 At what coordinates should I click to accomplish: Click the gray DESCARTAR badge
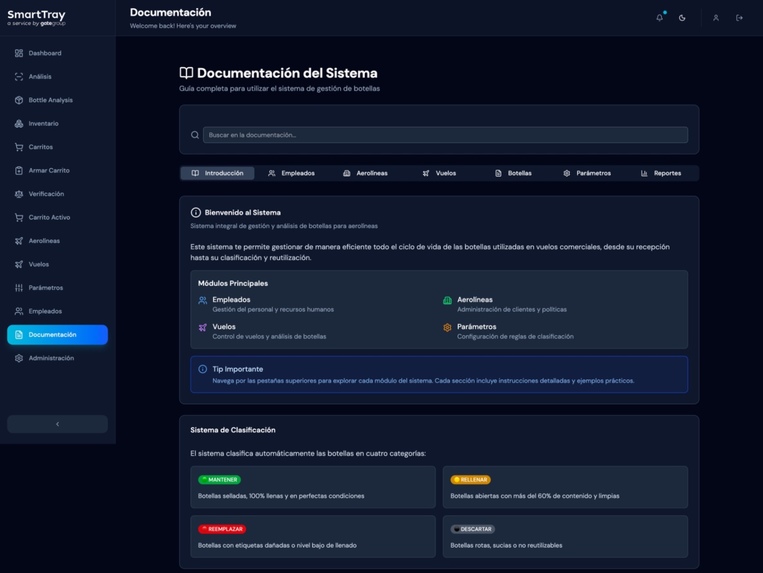point(472,529)
